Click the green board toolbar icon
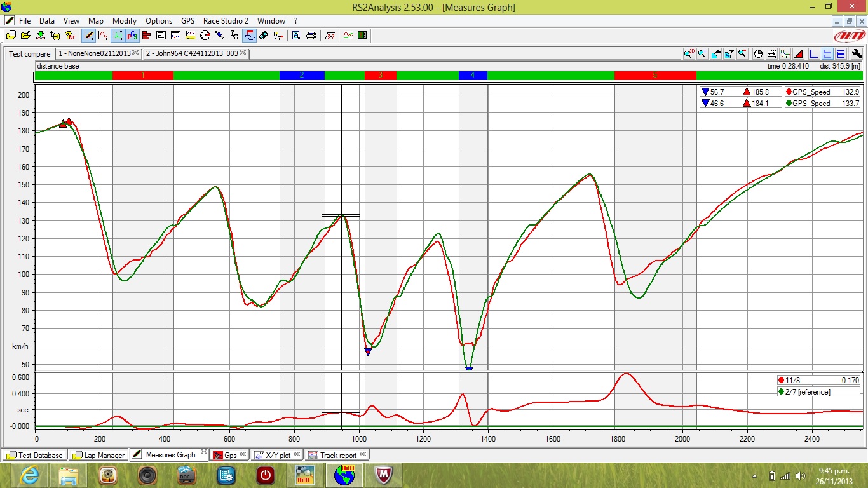 362,35
